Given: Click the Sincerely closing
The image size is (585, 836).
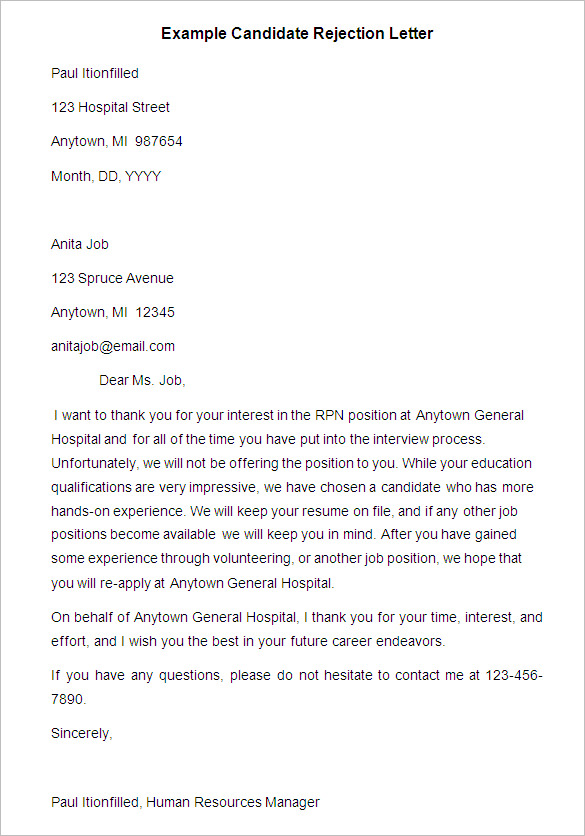Looking at the screenshot, I should [x=82, y=734].
